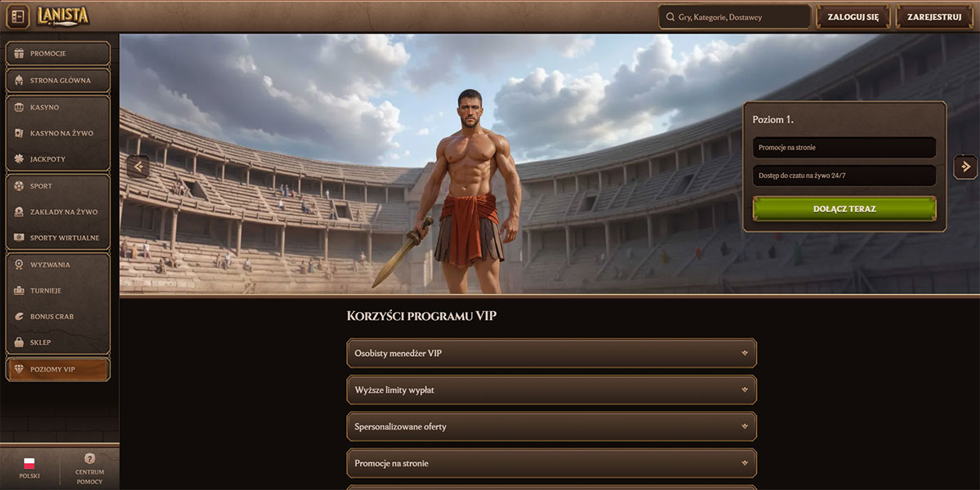Expand the Osobisty menedżer VIP accordion
980x490 pixels.
pos(552,354)
